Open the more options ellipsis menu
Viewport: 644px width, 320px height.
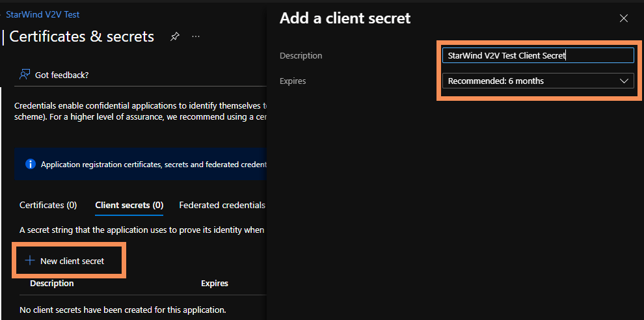pos(196,36)
